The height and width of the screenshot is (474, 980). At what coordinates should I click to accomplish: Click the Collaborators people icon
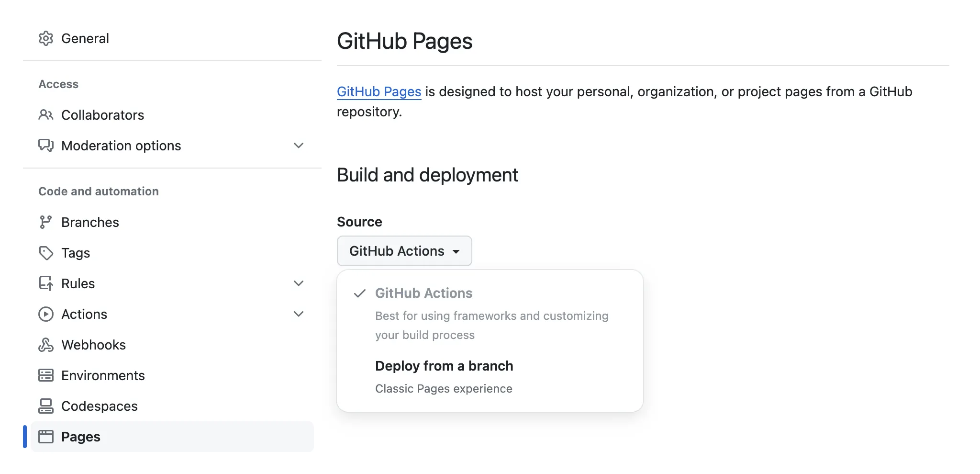[46, 115]
